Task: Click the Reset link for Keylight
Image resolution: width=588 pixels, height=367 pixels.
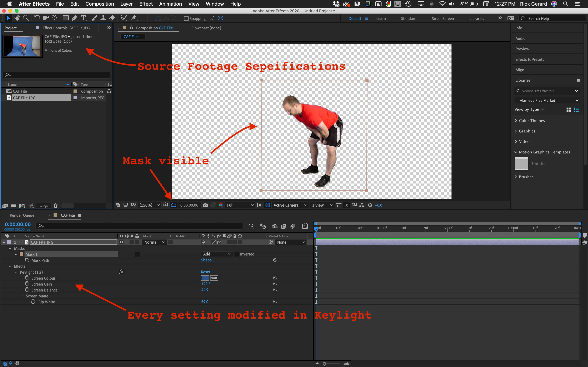Action: click(206, 272)
